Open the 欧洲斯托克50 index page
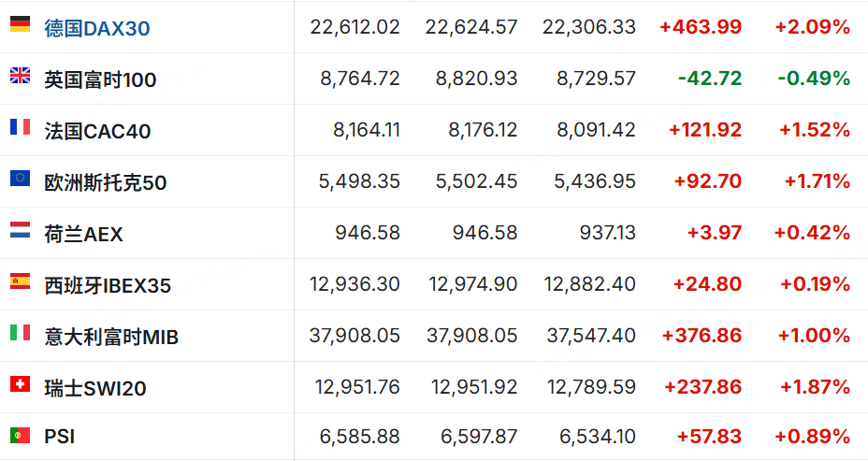 click(105, 182)
